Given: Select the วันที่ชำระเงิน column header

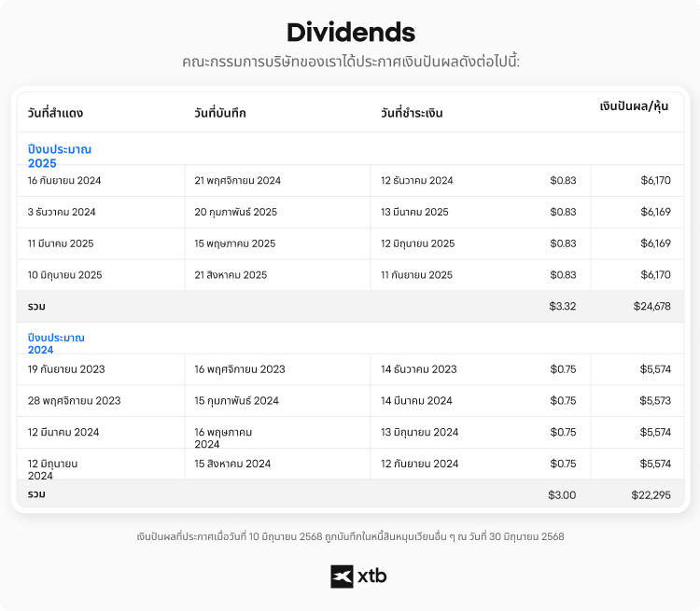Looking at the screenshot, I should point(412,113).
